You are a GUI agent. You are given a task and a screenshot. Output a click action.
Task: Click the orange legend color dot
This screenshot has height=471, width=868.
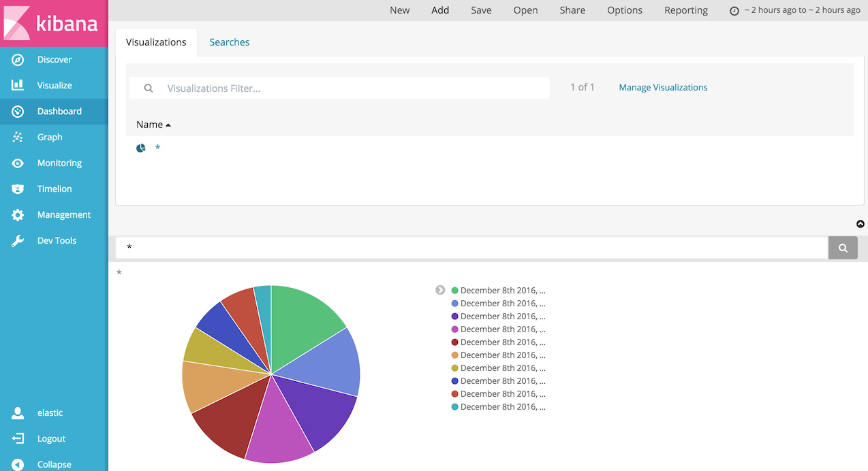454,355
